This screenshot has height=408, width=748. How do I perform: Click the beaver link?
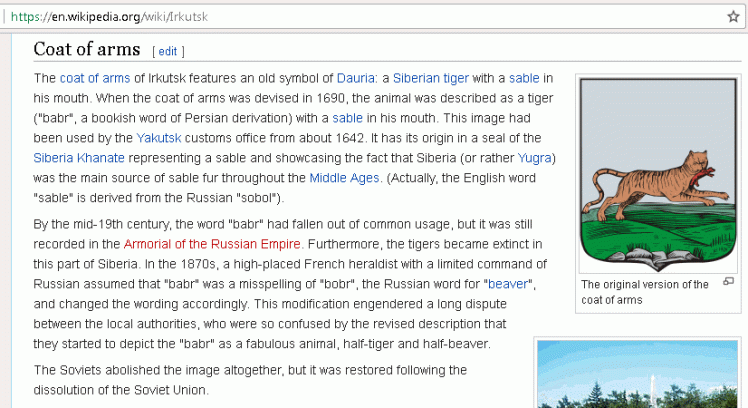[508, 284]
